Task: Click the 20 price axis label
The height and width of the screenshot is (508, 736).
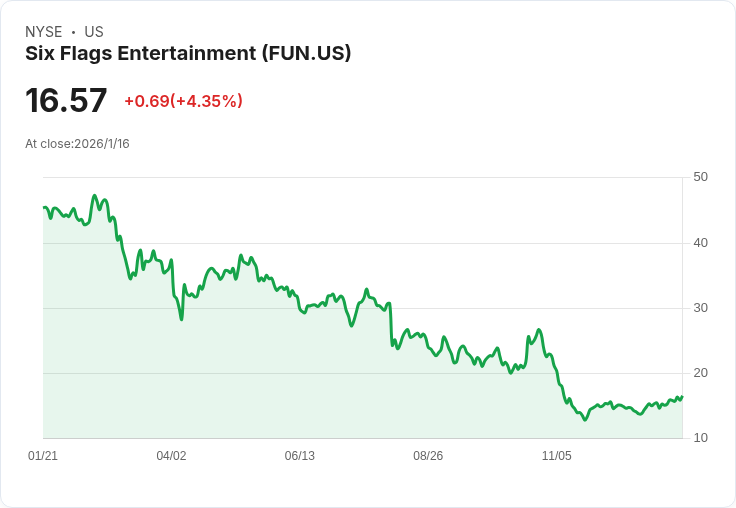Action: click(700, 373)
